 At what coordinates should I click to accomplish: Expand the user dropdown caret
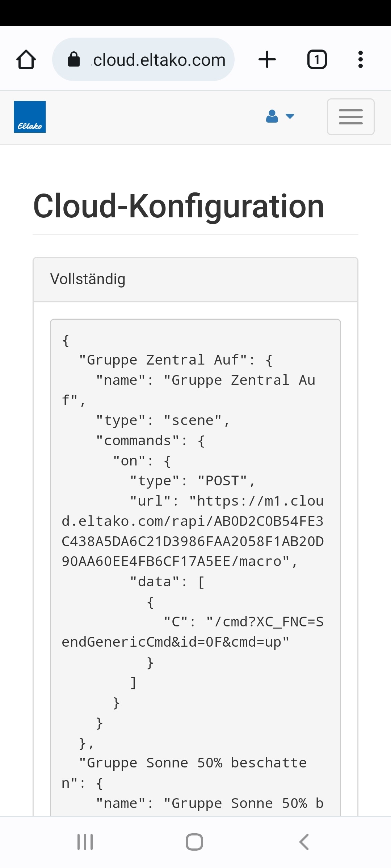(x=290, y=116)
